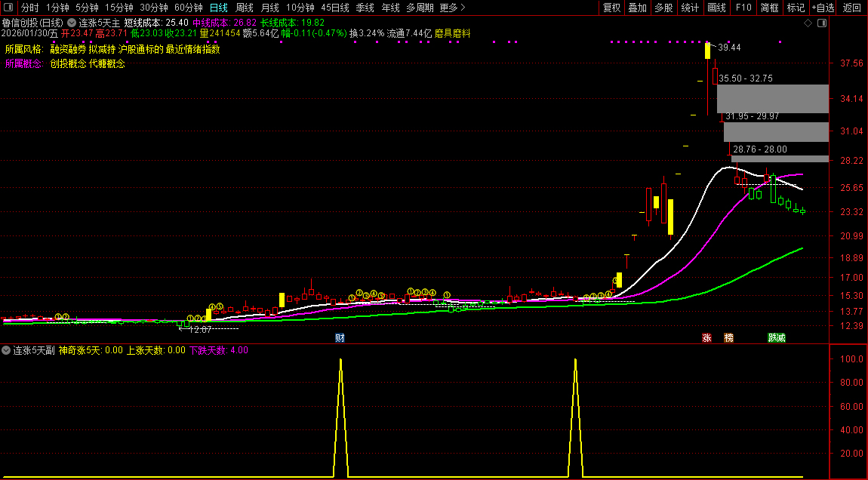Switch to 周线 weekly chart

[244, 8]
